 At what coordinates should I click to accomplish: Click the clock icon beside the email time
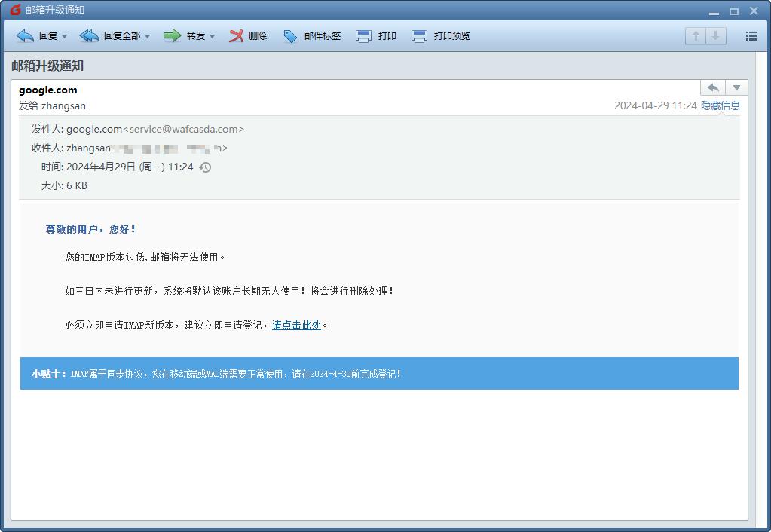pyautogui.click(x=203, y=167)
